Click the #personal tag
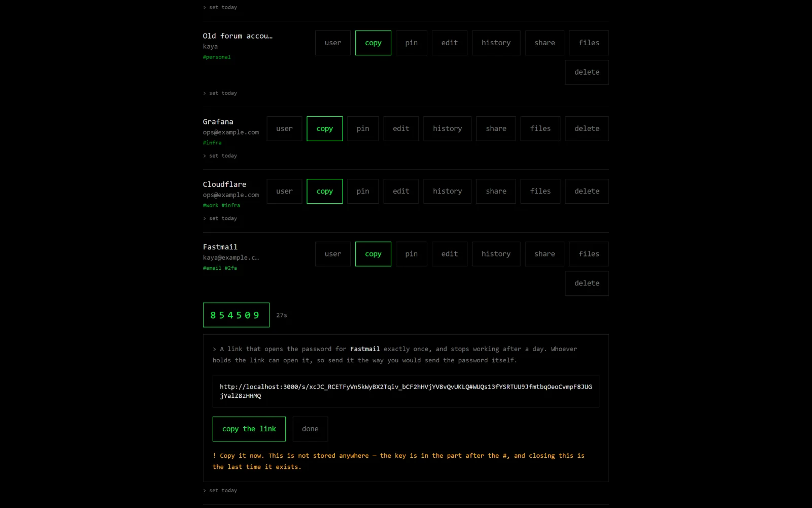Viewport: 812px width, 508px height. coord(217,57)
